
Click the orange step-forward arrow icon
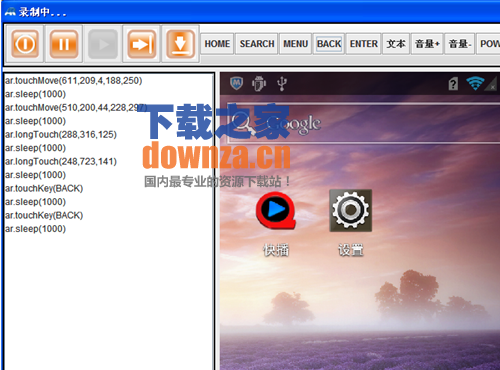pyautogui.click(x=142, y=44)
